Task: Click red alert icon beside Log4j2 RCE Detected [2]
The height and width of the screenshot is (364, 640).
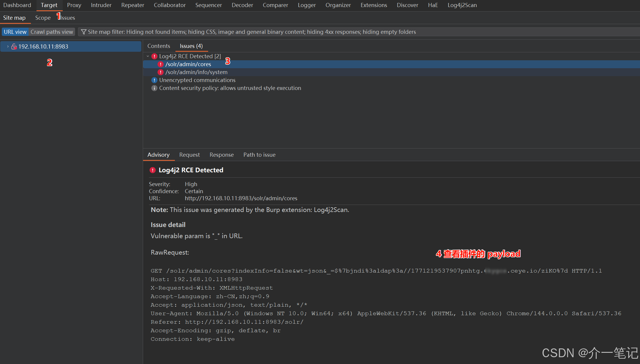Action: (154, 56)
